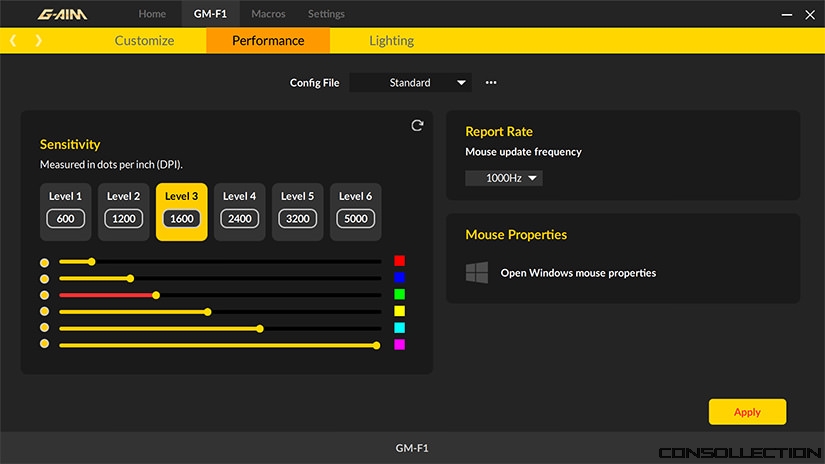
Task: Click the Sensitivity heading
Action: pyautogui.click(x=70, y=144)
